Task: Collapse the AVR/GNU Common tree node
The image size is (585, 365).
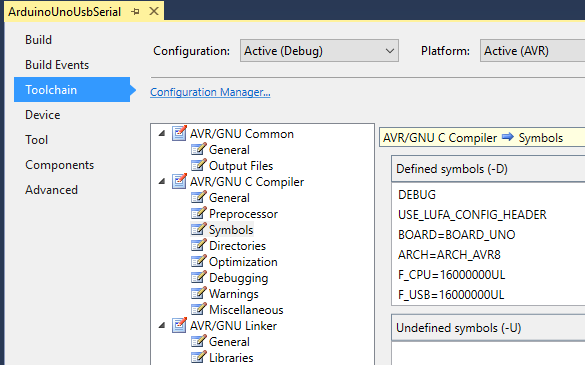Action: coord(162,133)
